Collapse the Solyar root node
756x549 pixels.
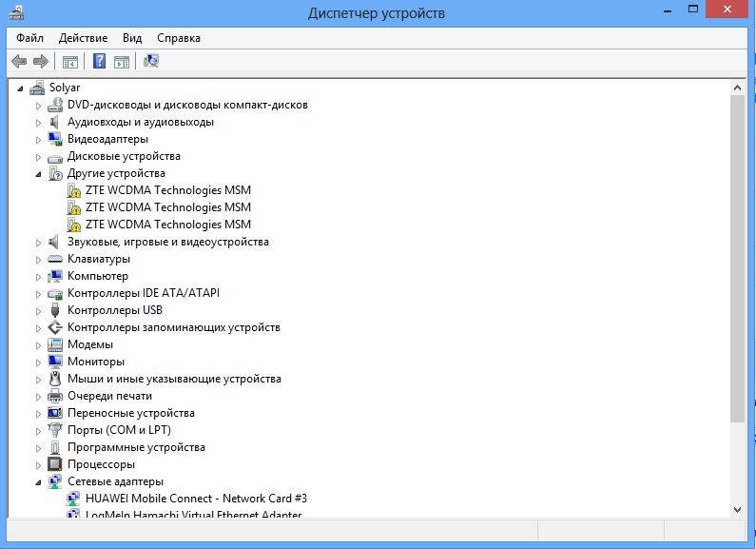pyautogui.click(x=20, y=88)
